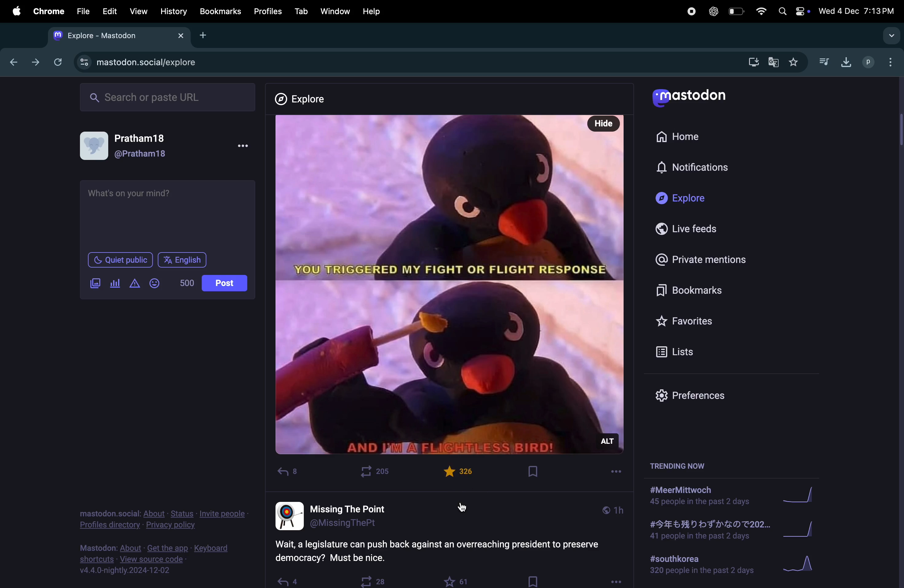Open the History menu in menu bar
The width and height of the screenshot is (904, 588).
click(x=173, y=11)
